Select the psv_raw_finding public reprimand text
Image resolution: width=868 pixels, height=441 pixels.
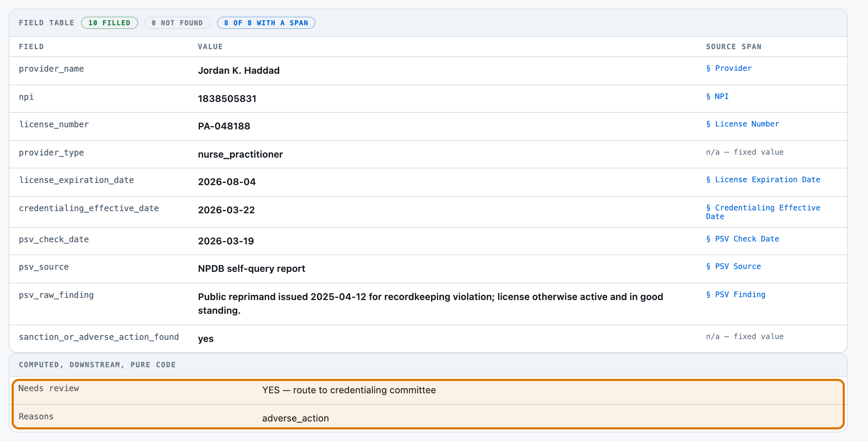point(430,304)
